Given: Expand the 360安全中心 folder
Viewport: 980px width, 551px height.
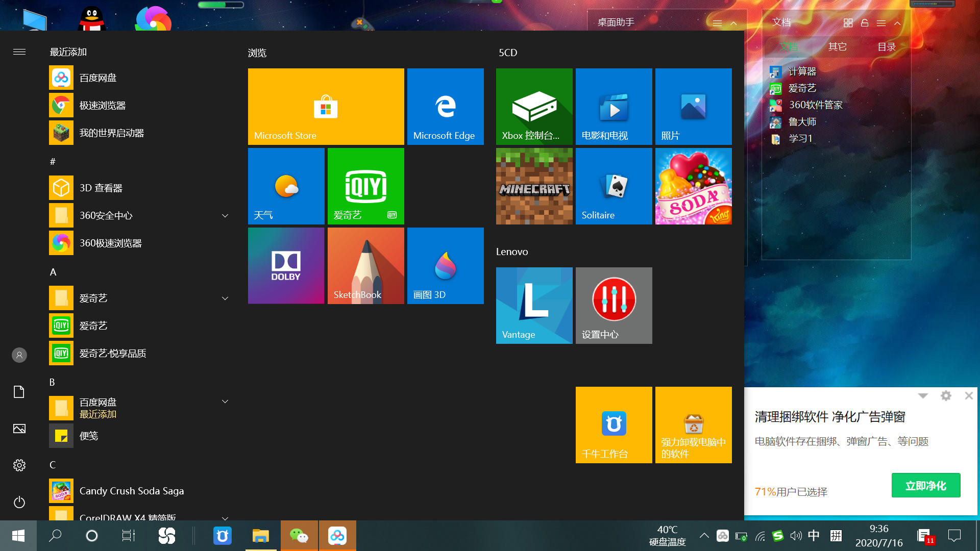Looking at the screenshot, I should [225, 216].
